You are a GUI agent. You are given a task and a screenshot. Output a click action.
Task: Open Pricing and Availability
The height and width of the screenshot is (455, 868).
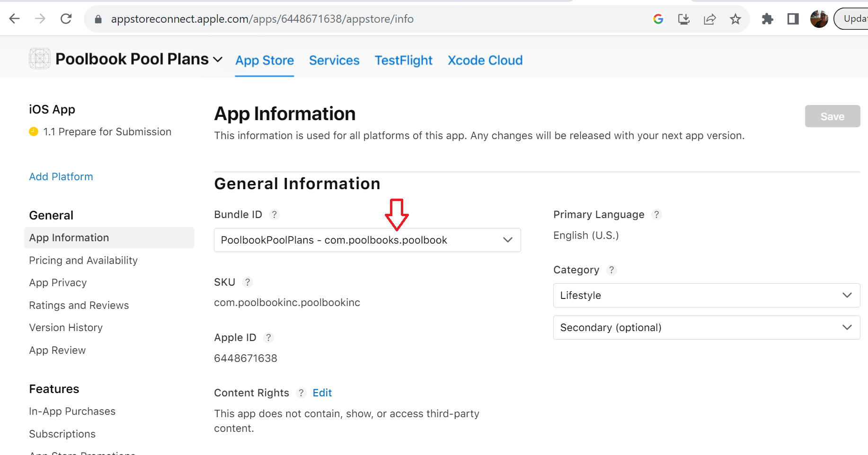tap(83, 261)
